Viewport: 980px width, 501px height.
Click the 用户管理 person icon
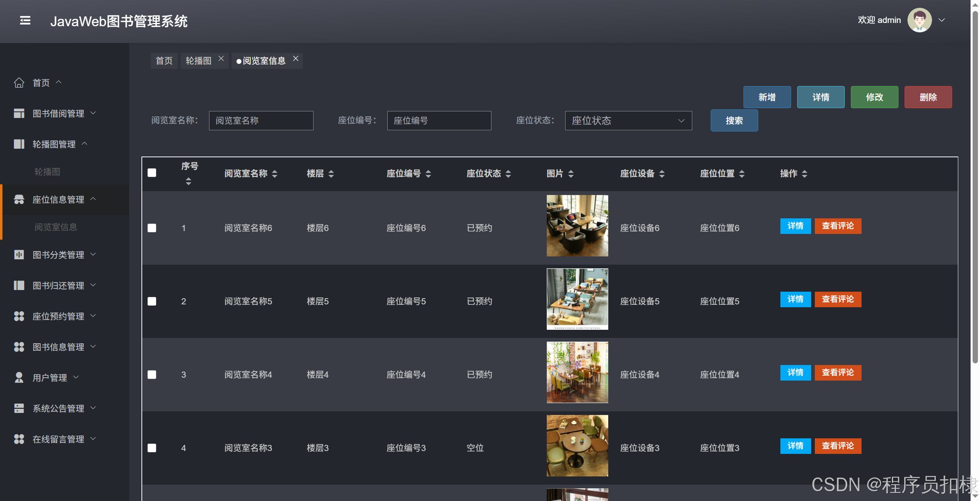click(19, 377)
